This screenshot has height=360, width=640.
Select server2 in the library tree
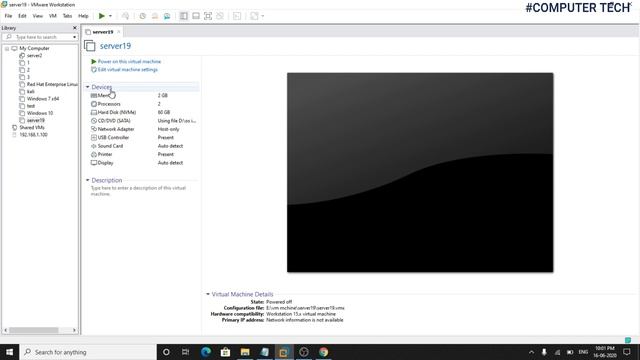point(34,56)
